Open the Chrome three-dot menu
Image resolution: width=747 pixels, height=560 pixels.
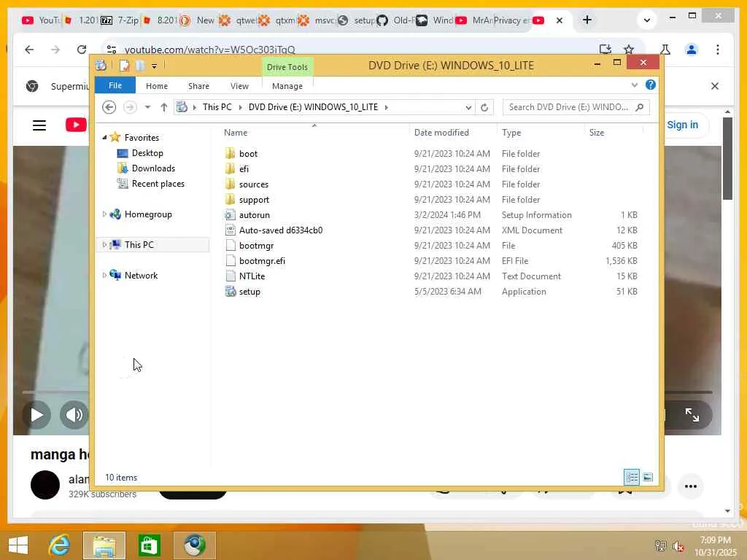pos(718,49)
